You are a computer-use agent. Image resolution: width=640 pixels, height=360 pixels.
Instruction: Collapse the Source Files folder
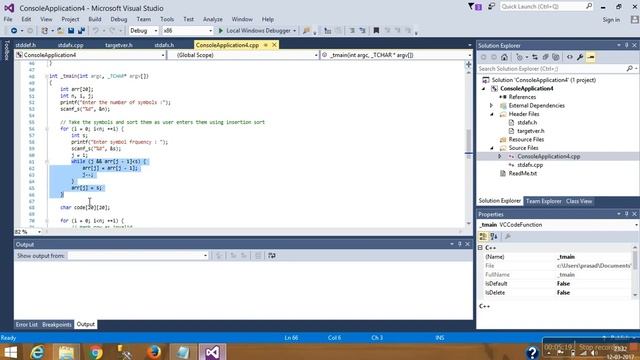tap(491, 148)
